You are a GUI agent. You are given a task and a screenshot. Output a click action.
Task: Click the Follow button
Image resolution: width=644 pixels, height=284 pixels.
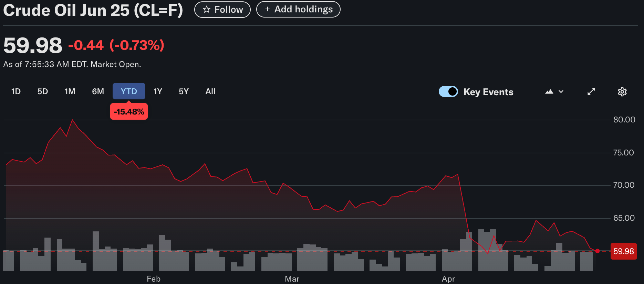(222, 10)
